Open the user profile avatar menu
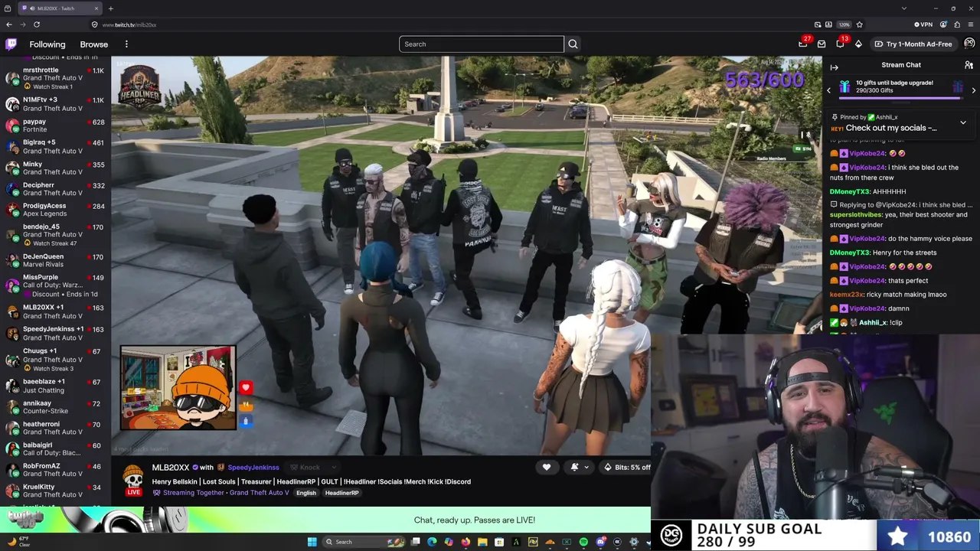 click(969, 44)
